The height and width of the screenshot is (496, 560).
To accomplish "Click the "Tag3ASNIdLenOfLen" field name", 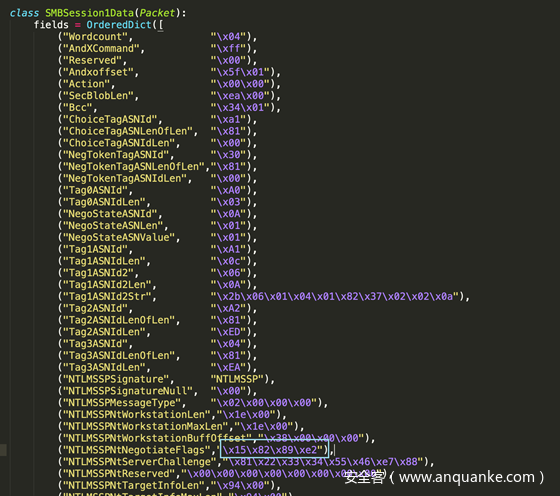I will pyautogui.click(x=119, y=355).
